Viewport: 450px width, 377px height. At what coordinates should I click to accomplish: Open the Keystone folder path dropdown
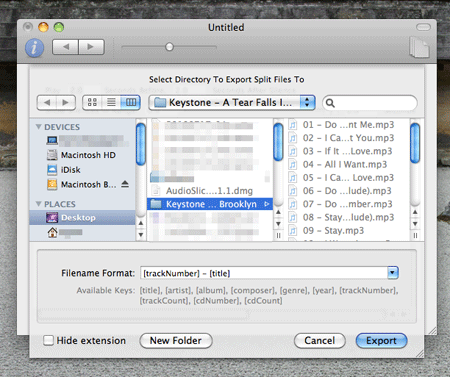click(x=232, y=103)
